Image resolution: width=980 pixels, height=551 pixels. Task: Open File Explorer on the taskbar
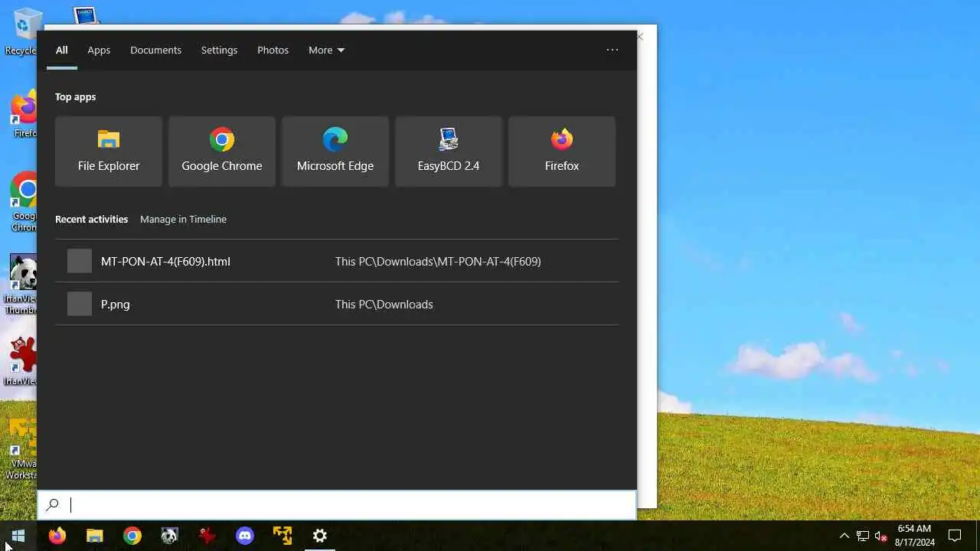coord(94,536)
